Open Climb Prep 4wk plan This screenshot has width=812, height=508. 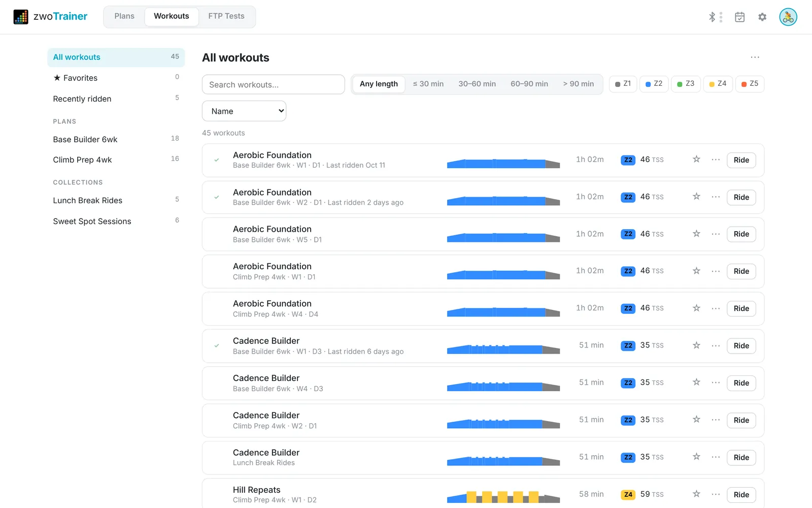pos(116,160)
